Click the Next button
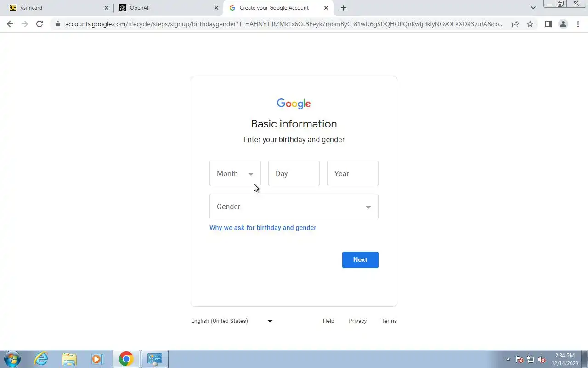 point(360,260)
